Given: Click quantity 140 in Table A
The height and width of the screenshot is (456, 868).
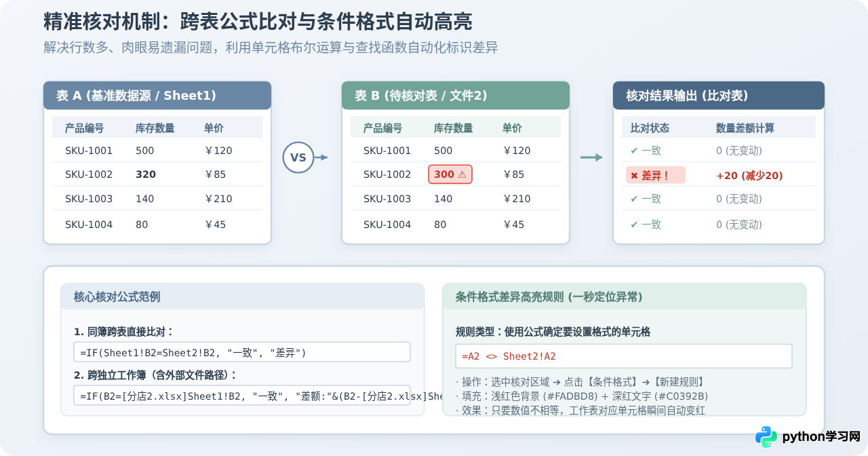Looking at the screenshot, I should tap(145, 199).
